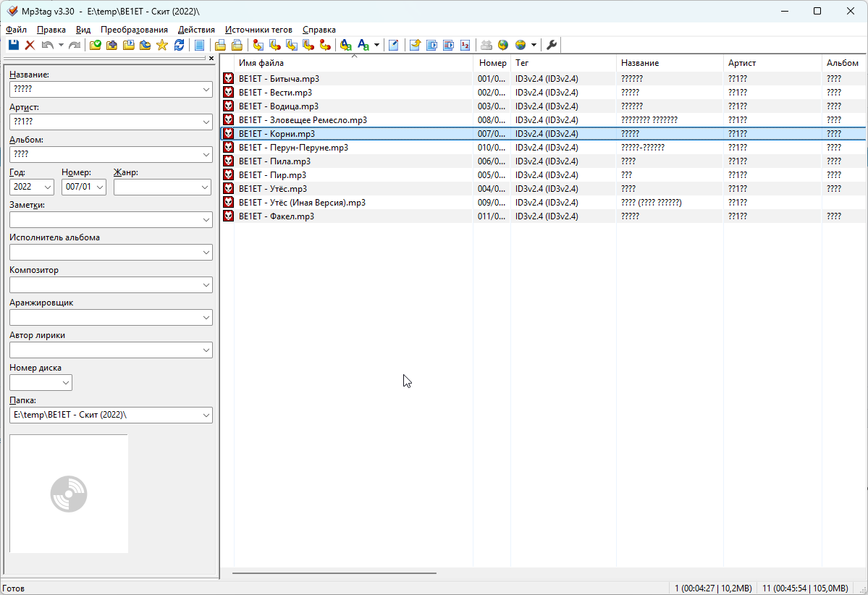Click the star Favorites icon in toolbar

[x=161, y=46]
